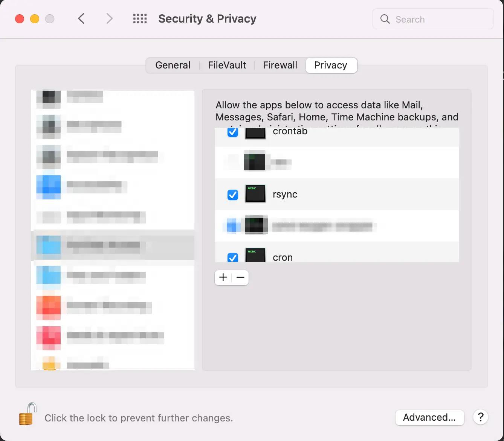Image resolution: width=504 pixels, height=441 pixels.
Task: Click the rsync exec terminal icon
Action: point(255,194)
